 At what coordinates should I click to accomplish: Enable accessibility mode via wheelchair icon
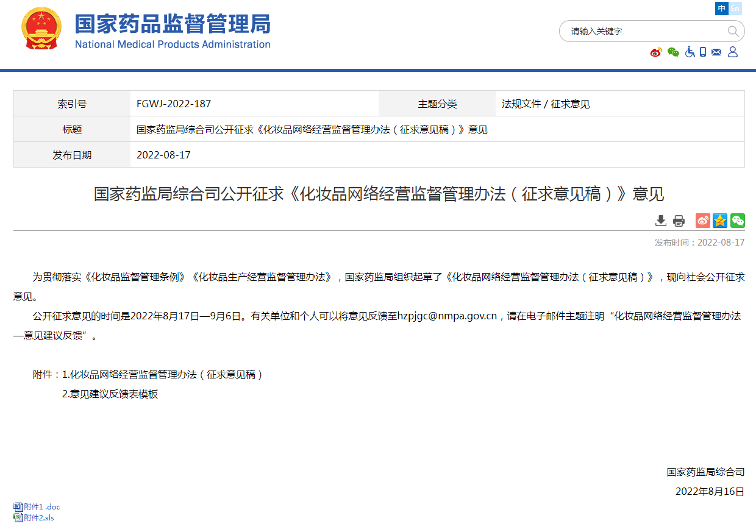click(x=690, y=52)
